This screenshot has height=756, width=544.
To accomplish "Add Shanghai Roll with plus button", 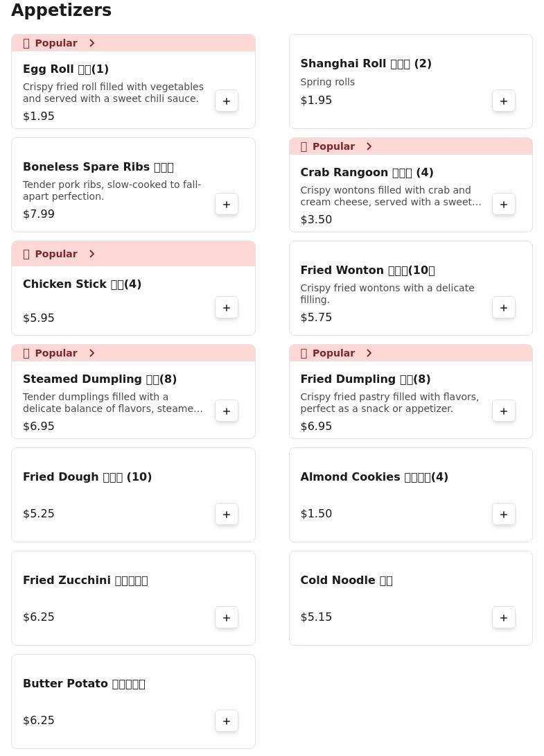I will (504, 101).
